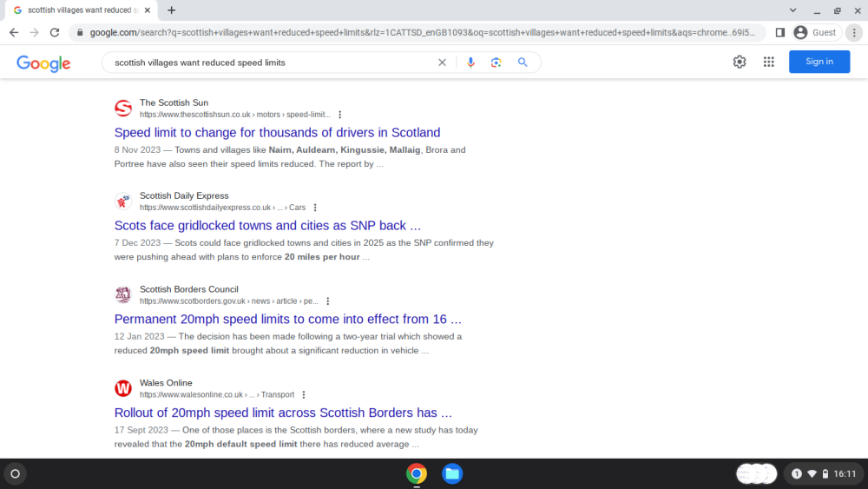Open more options for Scottish Sun result
Screen dimensions: 868x489
[340, 115]
